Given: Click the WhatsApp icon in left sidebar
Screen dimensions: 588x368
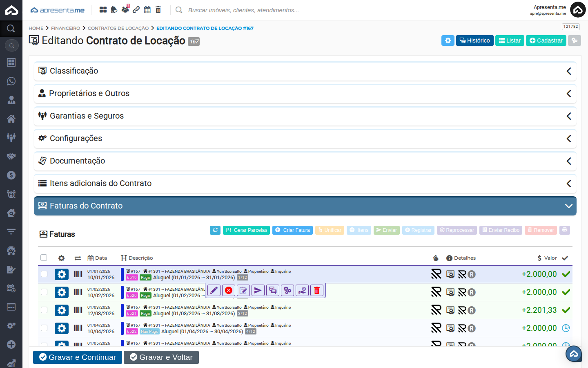Looking at the screenshot, I should coord(11,81).
